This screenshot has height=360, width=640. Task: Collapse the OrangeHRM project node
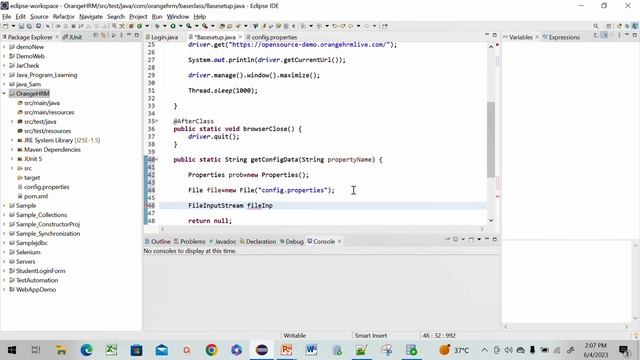(x=4, y=93)
